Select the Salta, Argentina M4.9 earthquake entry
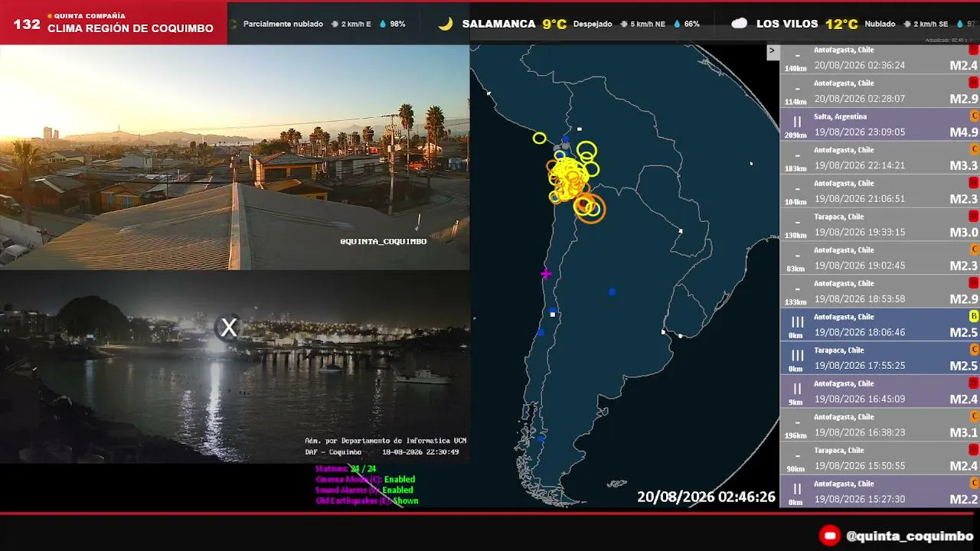The width and height of the screenshot is (980, 551). pyautogui.click(x=880, y=124)
